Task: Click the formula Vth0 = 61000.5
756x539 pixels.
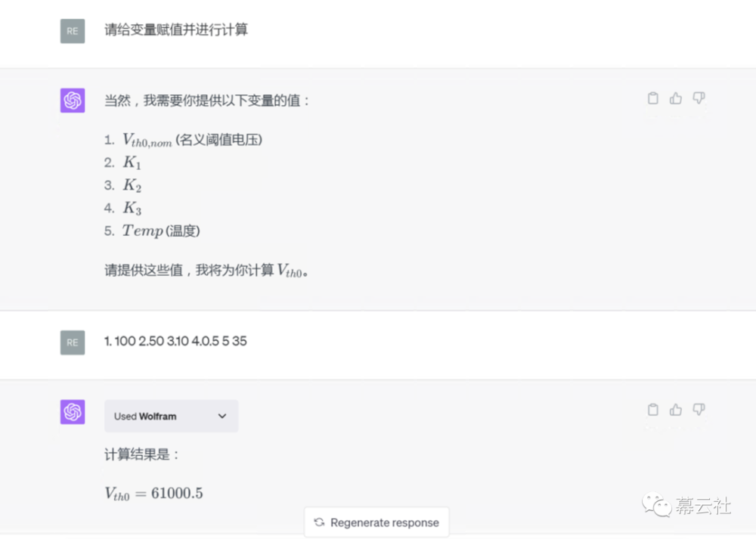Action: pos(153,493)
